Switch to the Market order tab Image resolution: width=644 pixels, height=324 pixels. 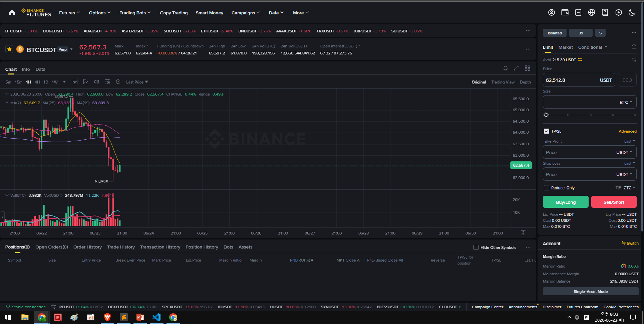click(565, 47)
